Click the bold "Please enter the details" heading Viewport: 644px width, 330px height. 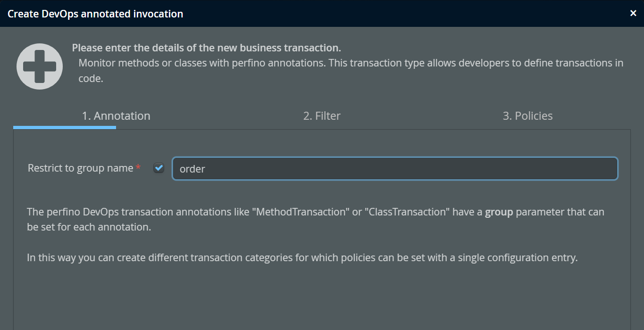coord(206,48)
